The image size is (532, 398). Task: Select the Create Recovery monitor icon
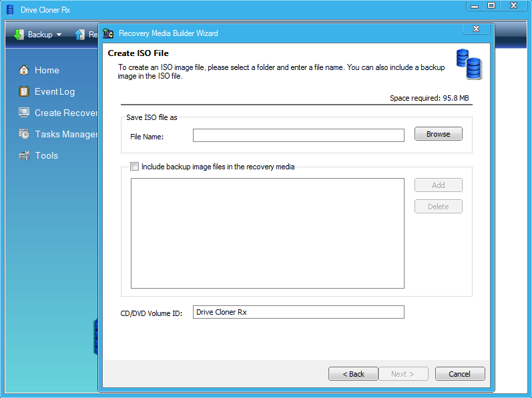click(24, 113)
